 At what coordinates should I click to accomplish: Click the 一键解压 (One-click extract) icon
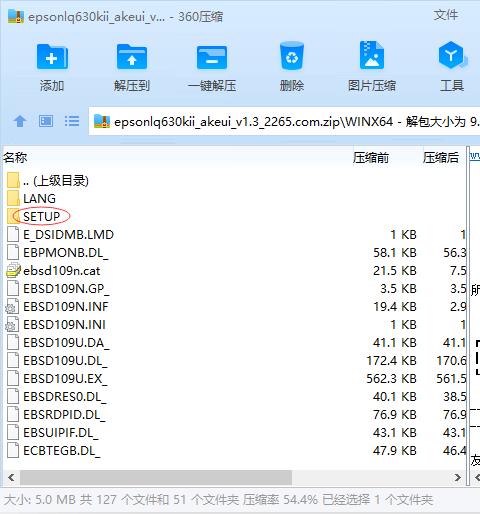[x=212, y=57]
